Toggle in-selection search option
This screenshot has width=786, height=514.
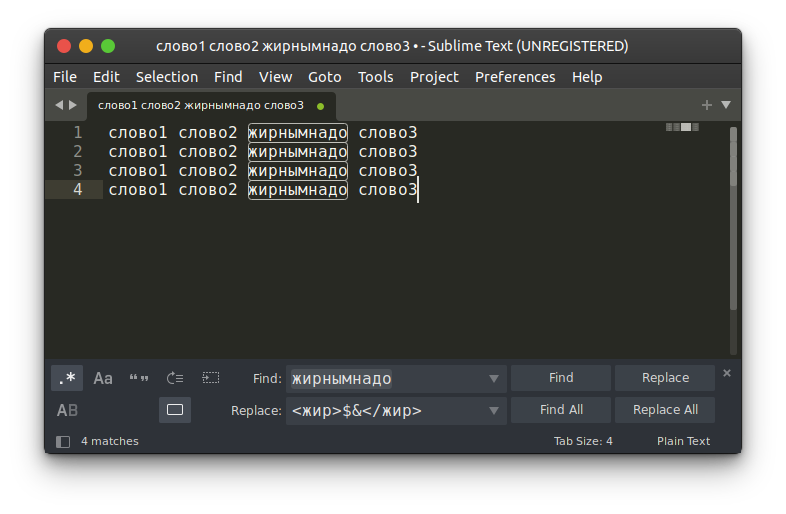[211, 378]
